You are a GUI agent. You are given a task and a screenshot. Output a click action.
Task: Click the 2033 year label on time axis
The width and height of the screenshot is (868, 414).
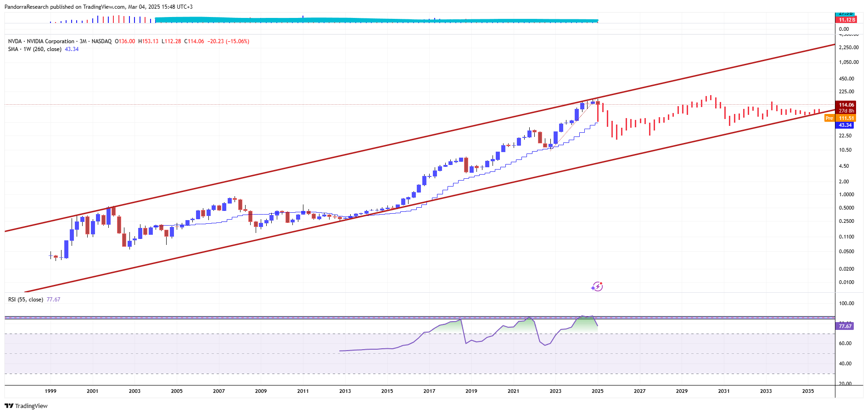pos(766,391)
